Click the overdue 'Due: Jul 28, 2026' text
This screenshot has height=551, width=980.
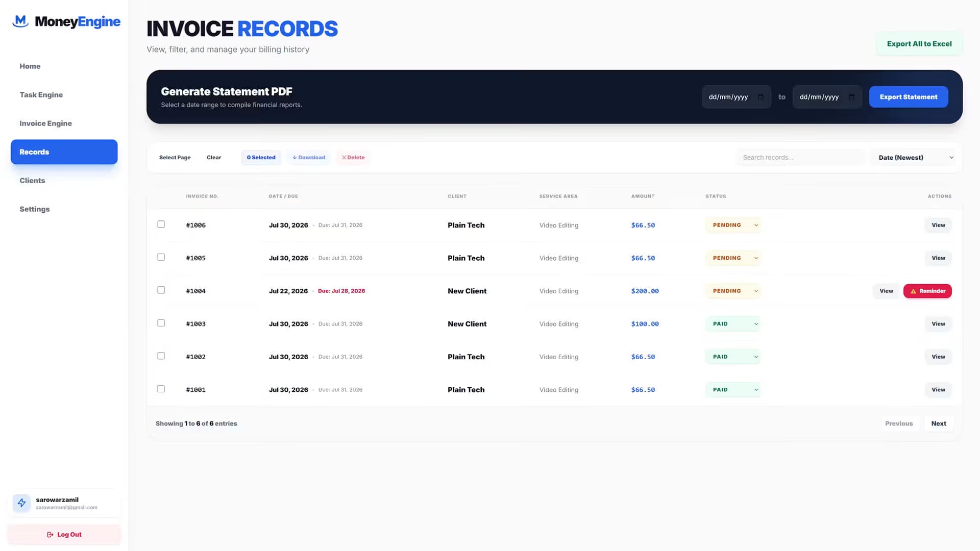click(x=341, y=291)
